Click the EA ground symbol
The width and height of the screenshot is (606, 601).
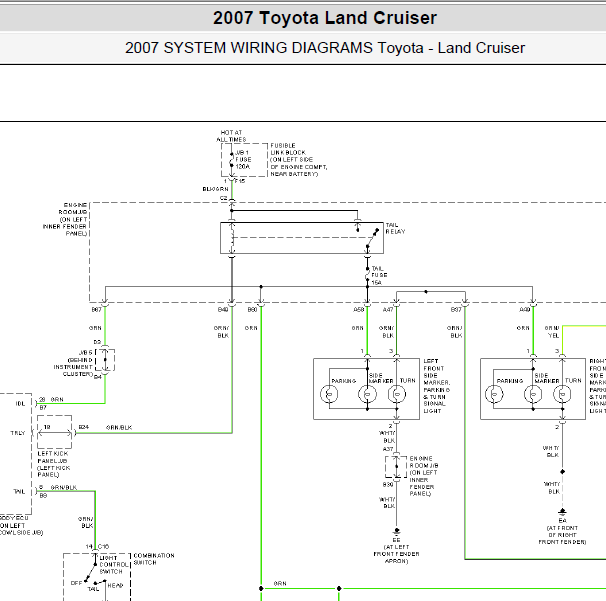click(562, 512)
